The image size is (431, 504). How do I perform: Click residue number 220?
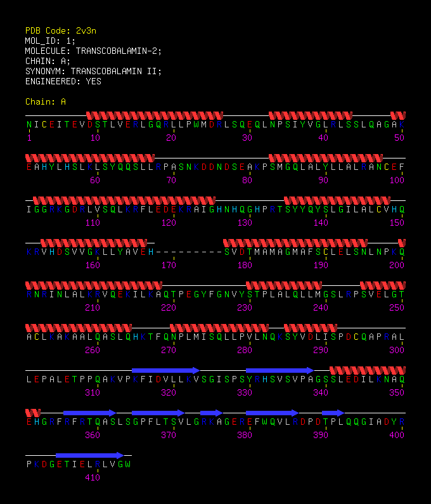coord(169,307)
